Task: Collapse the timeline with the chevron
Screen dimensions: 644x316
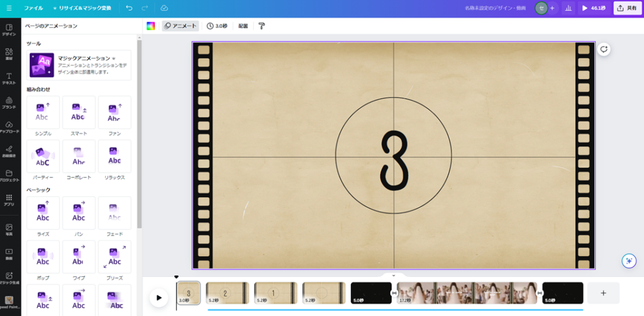Action: click(x=394, y=275)
